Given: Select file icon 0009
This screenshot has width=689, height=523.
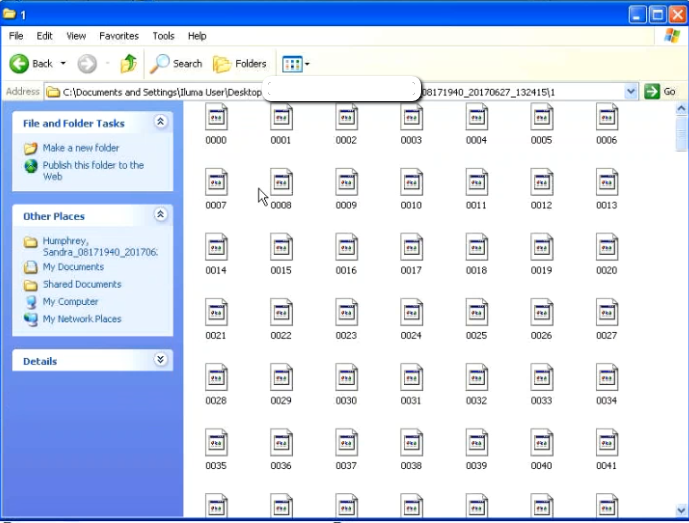Looking at the screenshot, I should [x=346, y=182].
